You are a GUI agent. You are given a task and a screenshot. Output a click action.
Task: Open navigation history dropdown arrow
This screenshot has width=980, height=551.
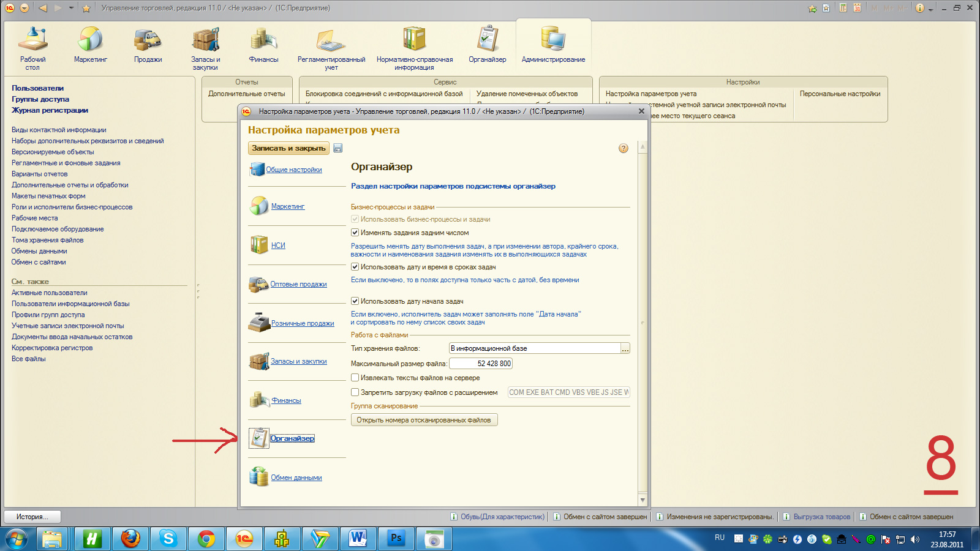tap(71, 8)
